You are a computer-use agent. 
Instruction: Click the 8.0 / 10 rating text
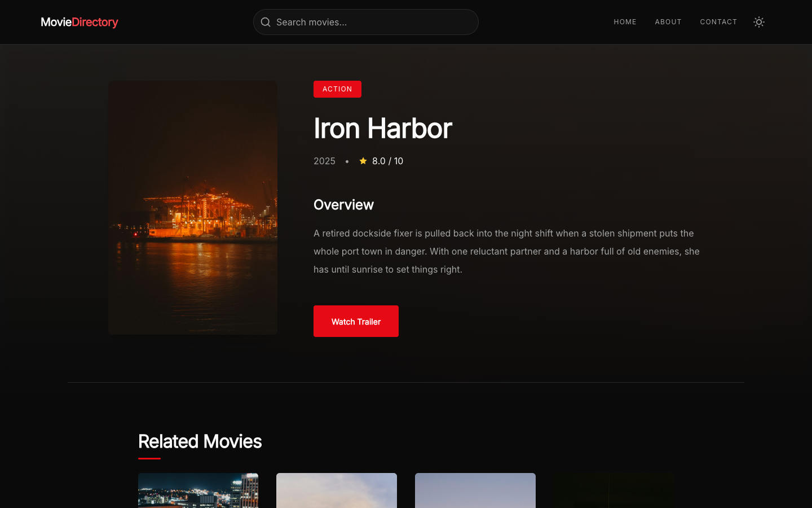point(387,161)
